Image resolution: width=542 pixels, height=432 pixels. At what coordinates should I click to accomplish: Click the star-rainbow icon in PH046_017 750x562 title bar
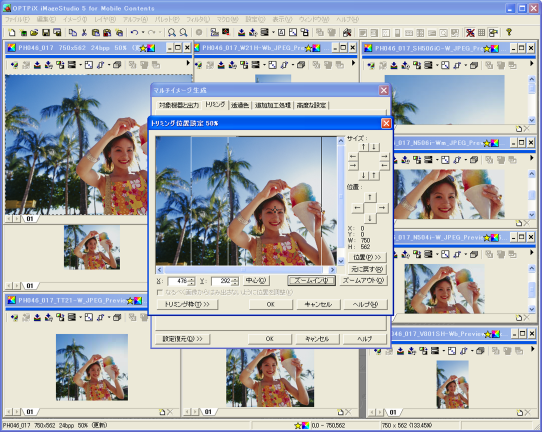(x=147, y=48)
